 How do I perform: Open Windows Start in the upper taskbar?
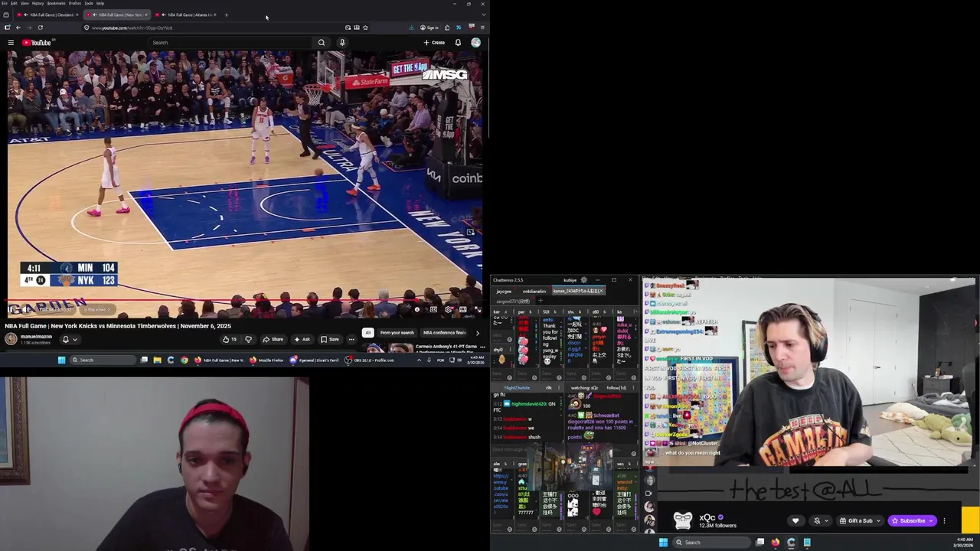(61, 360)
